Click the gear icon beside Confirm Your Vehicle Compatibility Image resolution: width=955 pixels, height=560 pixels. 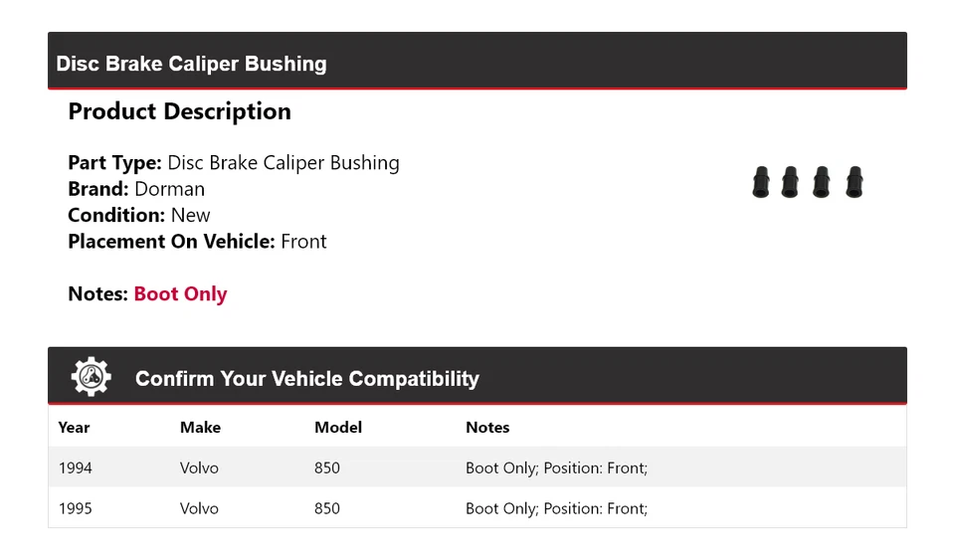(x=91, y=377)
